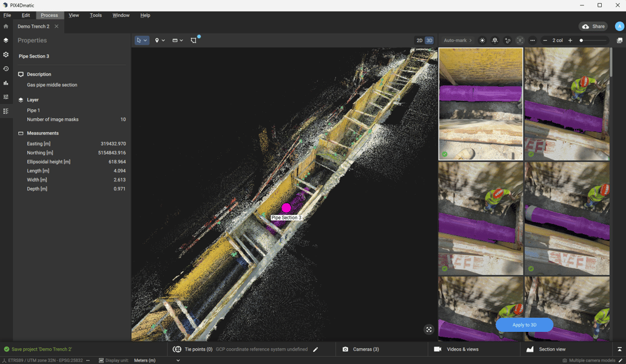This screenshot has width=626, height=364.
Task: Edit GCP coordinate reference system pencil icon
Action: click(315, 349)
